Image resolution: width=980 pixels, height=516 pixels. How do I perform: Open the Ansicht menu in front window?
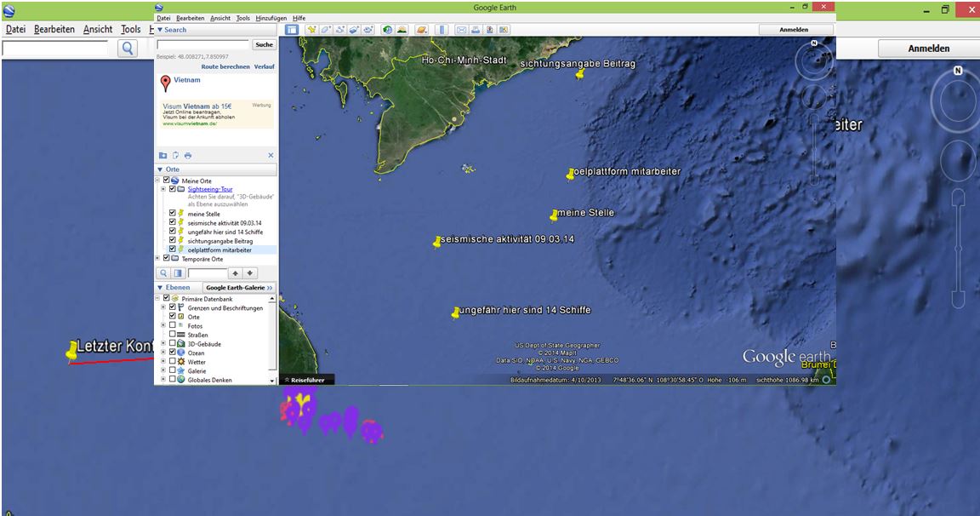click(220, 18)
